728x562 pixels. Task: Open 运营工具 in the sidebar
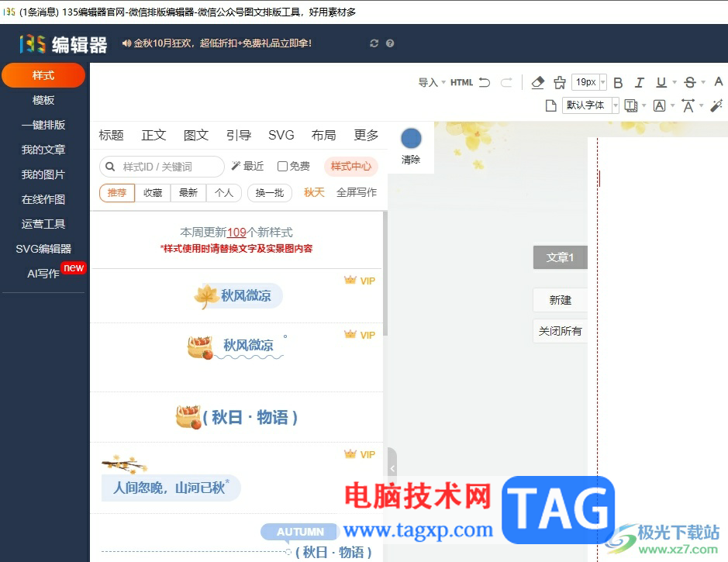click(43, 224)
